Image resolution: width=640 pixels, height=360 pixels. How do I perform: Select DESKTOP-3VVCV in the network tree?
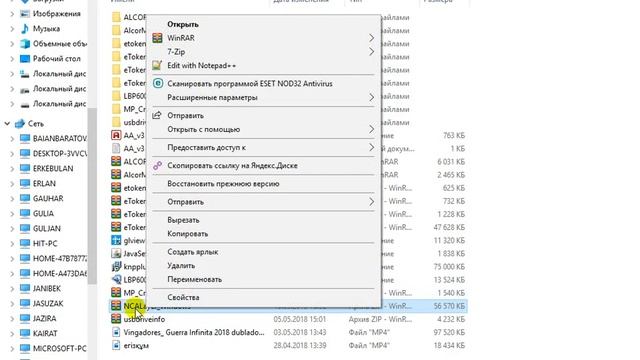click(x=60, y=153)
